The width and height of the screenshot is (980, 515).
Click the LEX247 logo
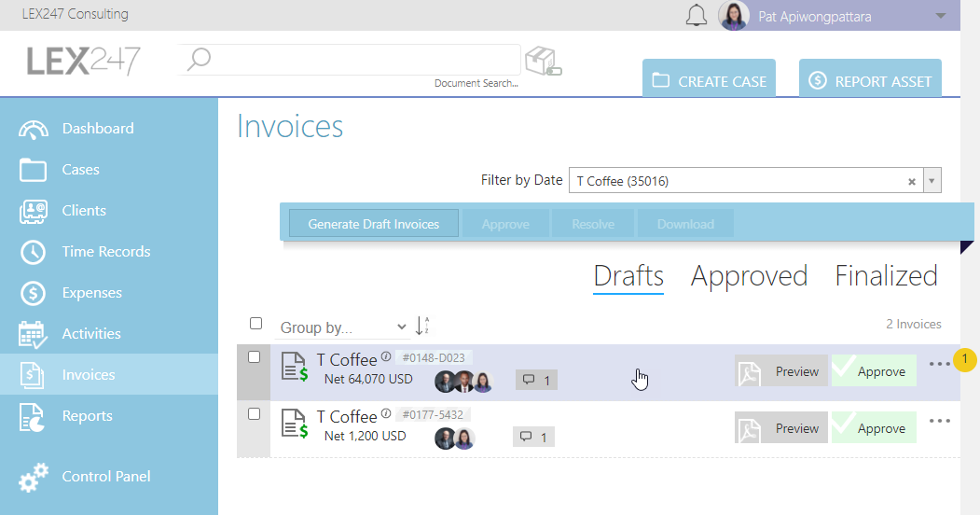pos(83,62)
